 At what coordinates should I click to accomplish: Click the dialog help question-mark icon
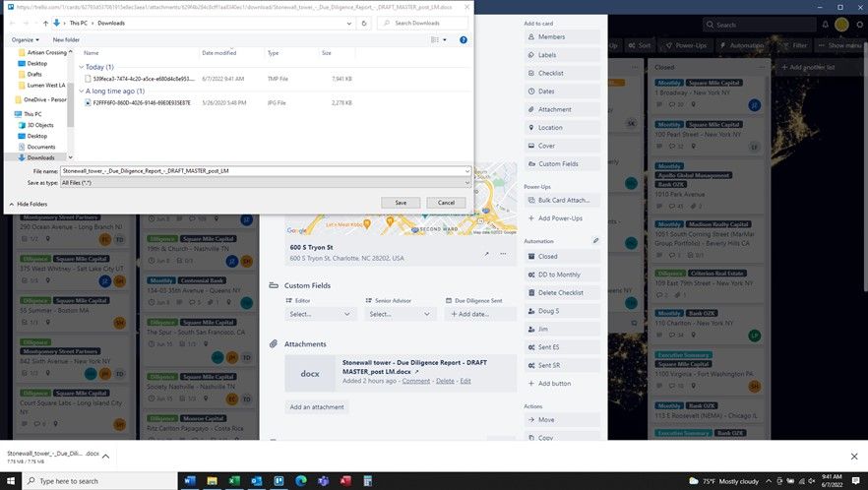click(464, 40)
